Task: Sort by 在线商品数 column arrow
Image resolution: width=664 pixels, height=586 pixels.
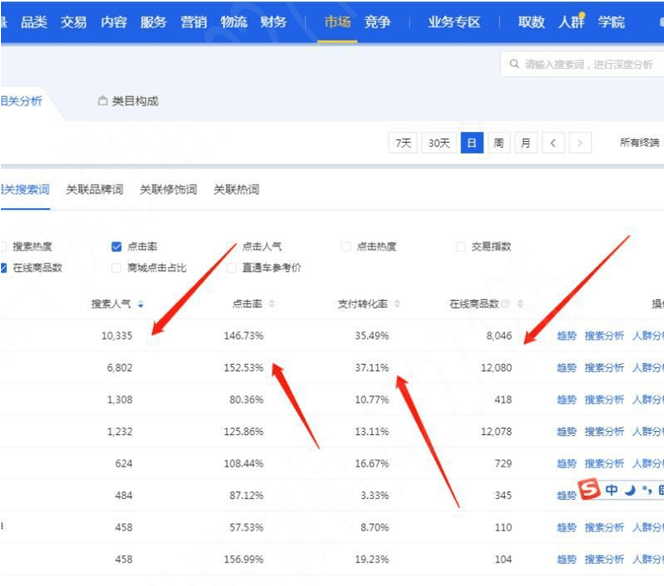Action: (520, 304)
